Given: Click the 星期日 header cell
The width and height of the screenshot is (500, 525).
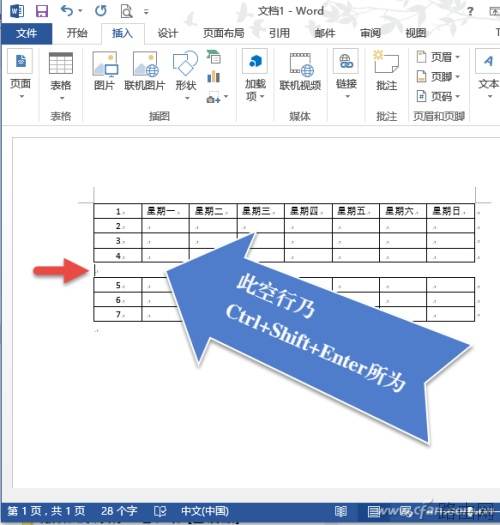Looking at the screenshot, I should [450, 211].
